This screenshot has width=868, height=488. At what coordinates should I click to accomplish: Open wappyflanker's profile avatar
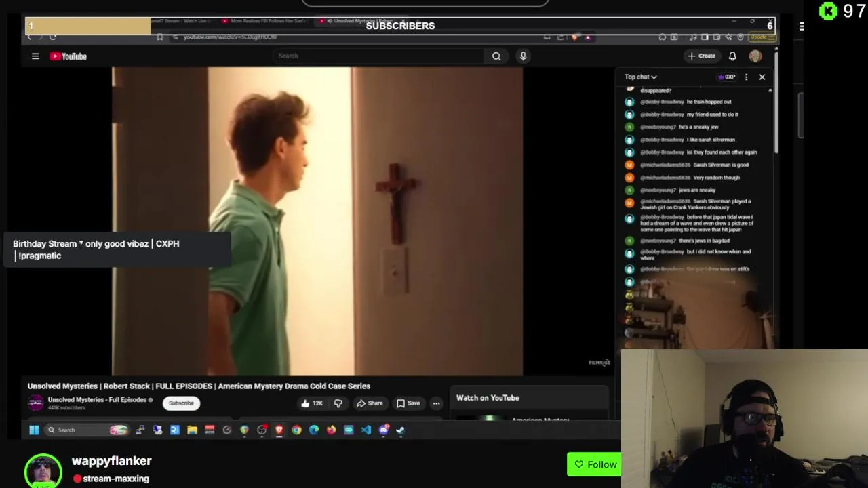(x=43, y=471)
